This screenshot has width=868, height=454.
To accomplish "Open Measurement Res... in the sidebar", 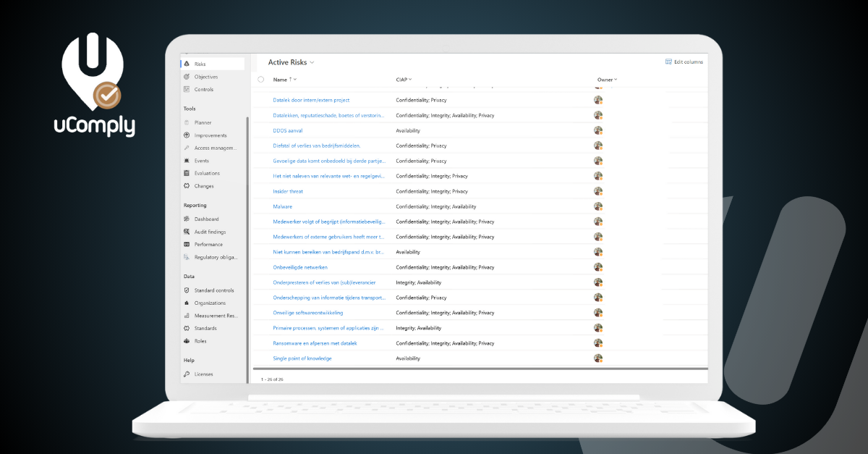I will point(216,316).
